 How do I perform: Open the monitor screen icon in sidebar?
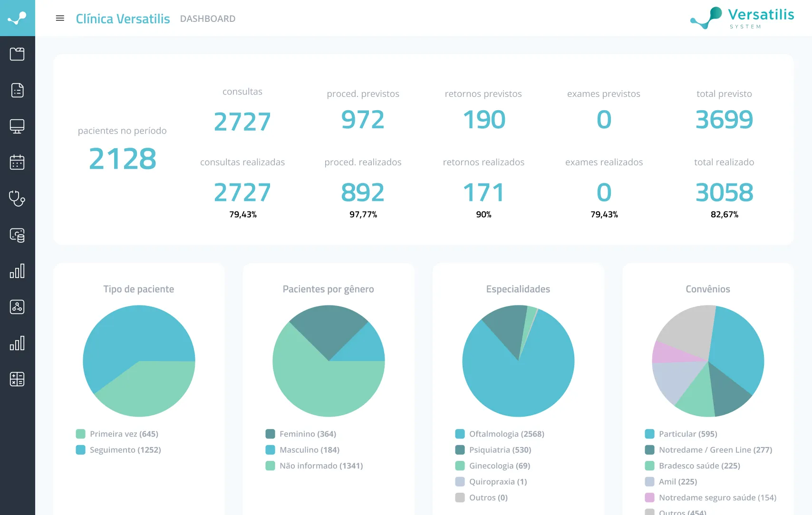coord(17,126)
